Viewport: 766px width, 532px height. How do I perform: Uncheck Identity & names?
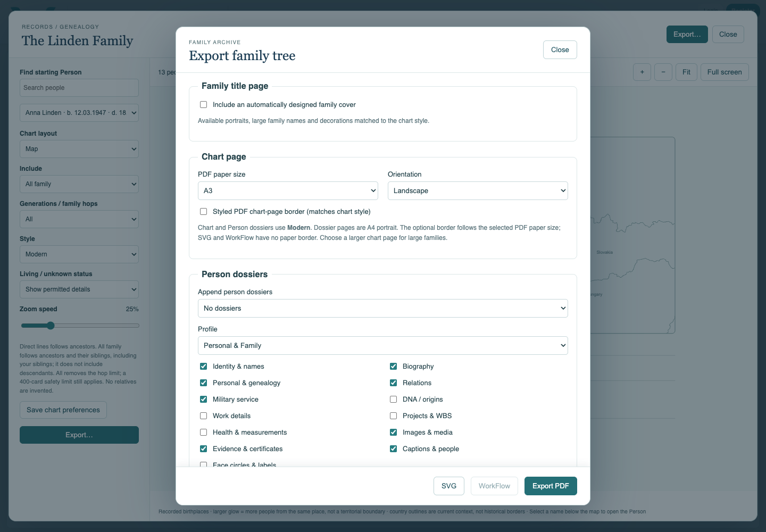[203, 367]
